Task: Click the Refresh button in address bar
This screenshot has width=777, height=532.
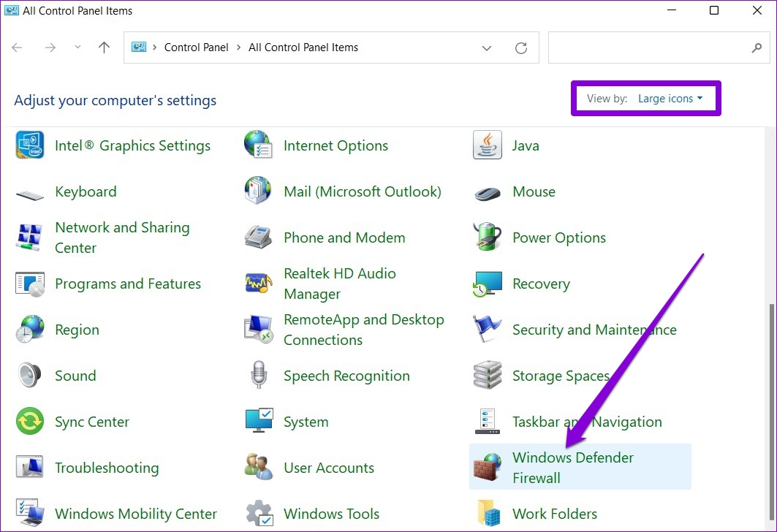Action: click(x=521, y=47)
